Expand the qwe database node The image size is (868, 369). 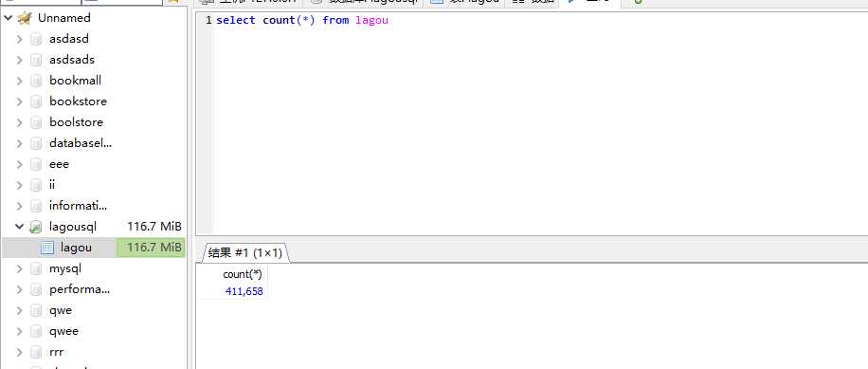point(19,310)
